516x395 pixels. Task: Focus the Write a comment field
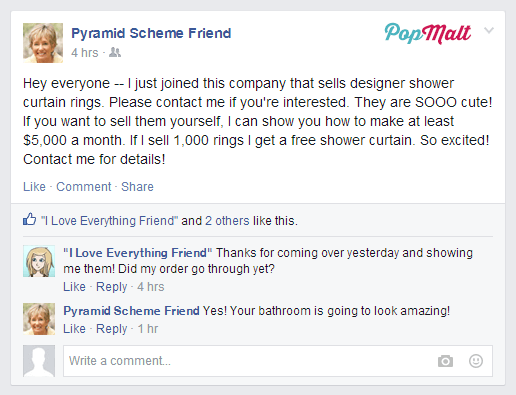[x=278, y=361]
